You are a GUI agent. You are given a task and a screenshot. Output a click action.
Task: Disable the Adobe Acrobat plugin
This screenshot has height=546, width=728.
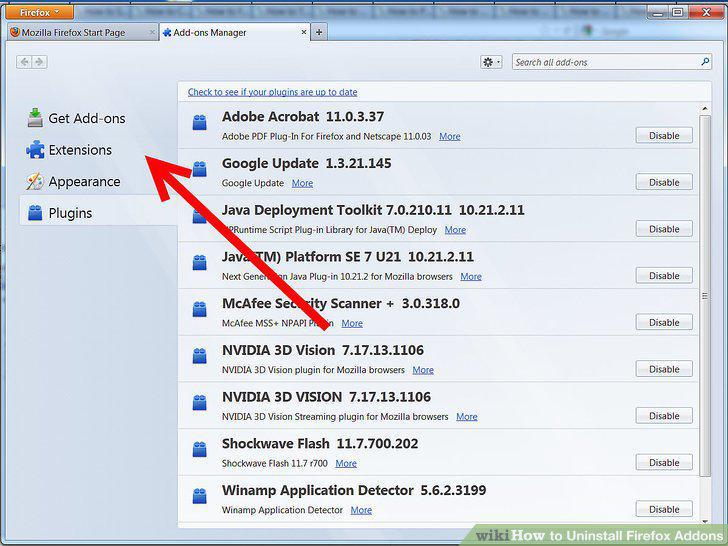(x=664, y=136)
